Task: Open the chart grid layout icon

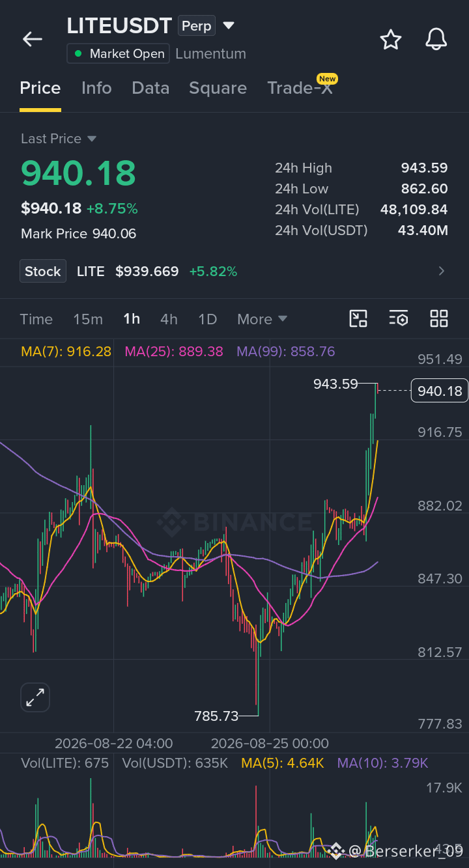Action: [x=439, y=318]
